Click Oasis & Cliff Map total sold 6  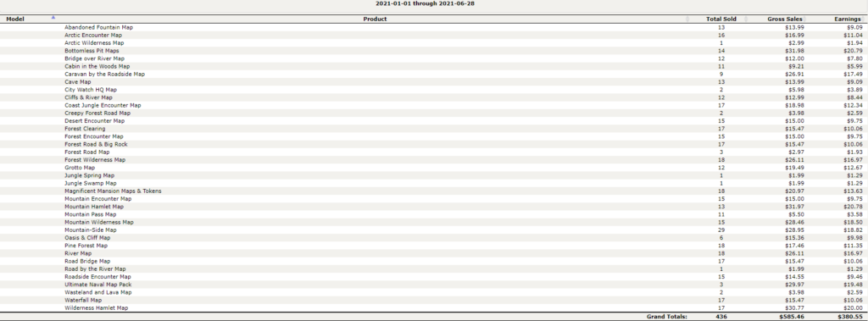tap(721, 237)
